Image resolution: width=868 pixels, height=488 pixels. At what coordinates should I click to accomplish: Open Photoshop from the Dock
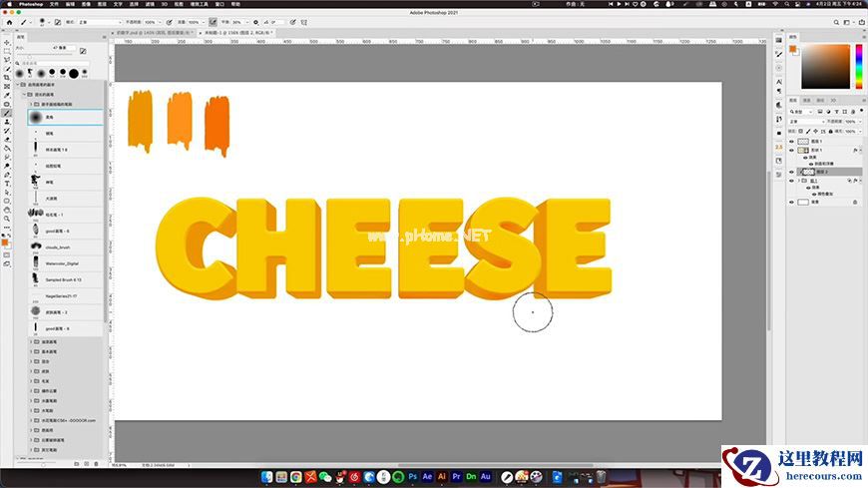pos(413,476)
